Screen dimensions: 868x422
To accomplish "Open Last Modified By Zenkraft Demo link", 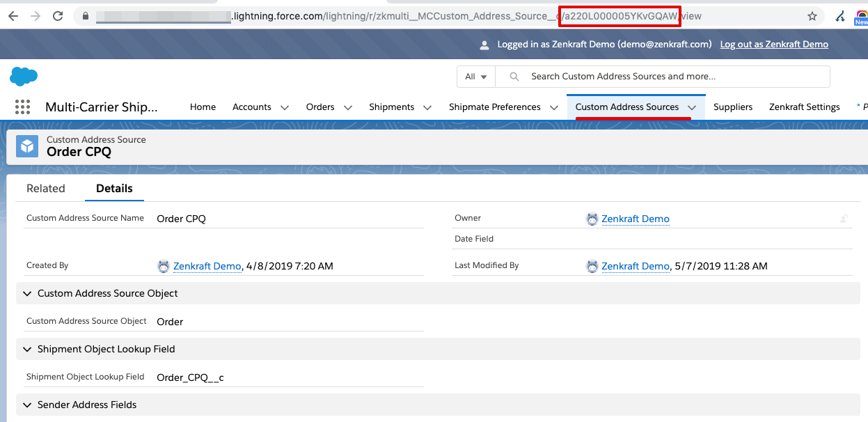I will (636, 266).
